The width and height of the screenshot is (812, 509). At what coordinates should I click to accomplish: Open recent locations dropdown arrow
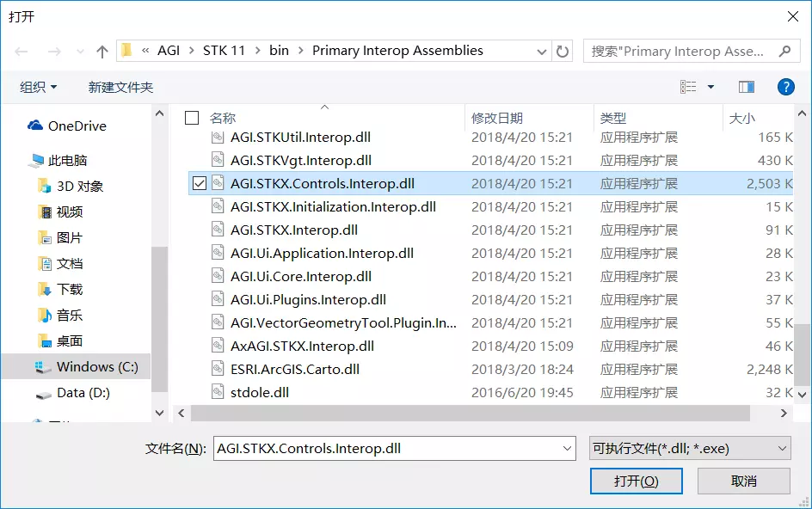[80, 52]
